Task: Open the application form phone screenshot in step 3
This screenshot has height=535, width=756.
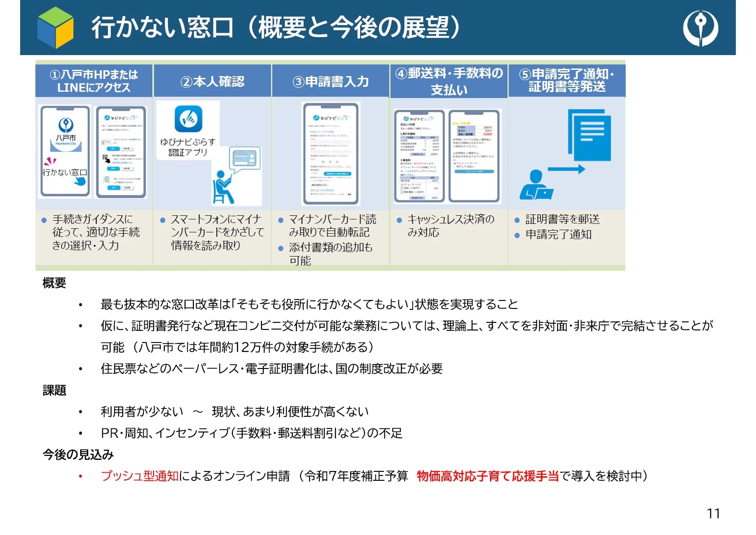Action: pyautogui.click(x=331, y=154)
